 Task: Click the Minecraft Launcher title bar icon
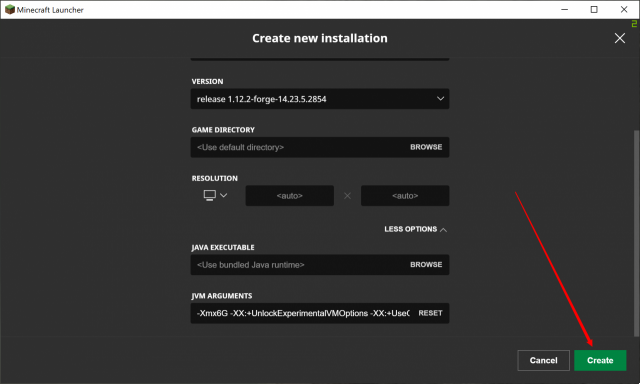10,9
